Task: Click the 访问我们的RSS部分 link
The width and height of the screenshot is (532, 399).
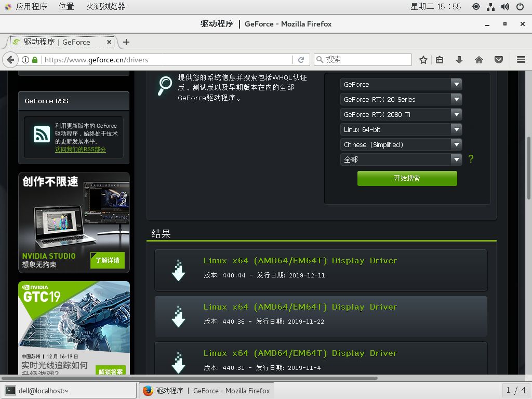Action: (81, 149)
